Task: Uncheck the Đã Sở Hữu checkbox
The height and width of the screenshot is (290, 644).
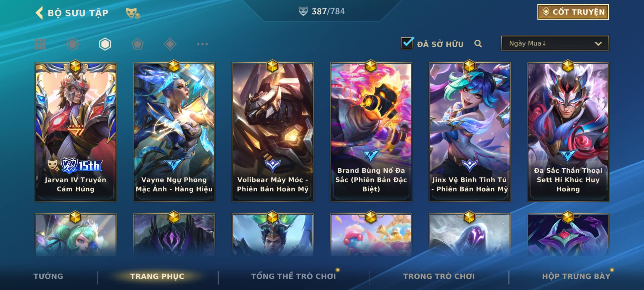Action: click(407, 43)
